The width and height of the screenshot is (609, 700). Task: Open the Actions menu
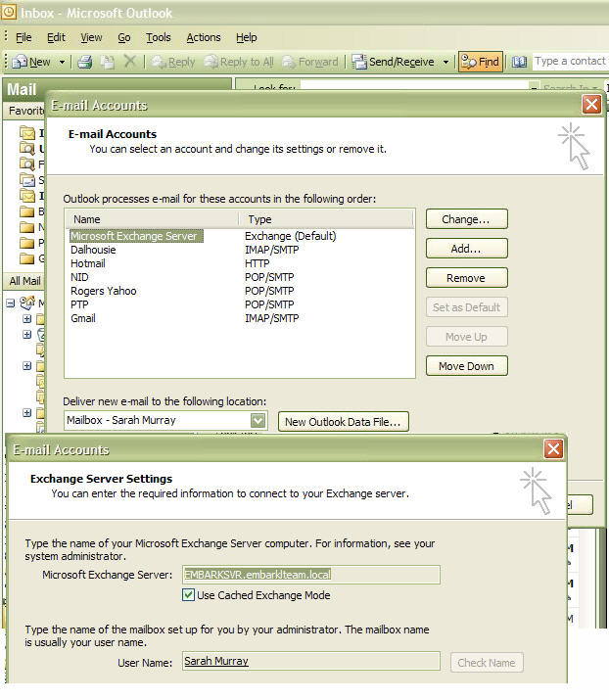pyautogui.click(x=204, y=37)
